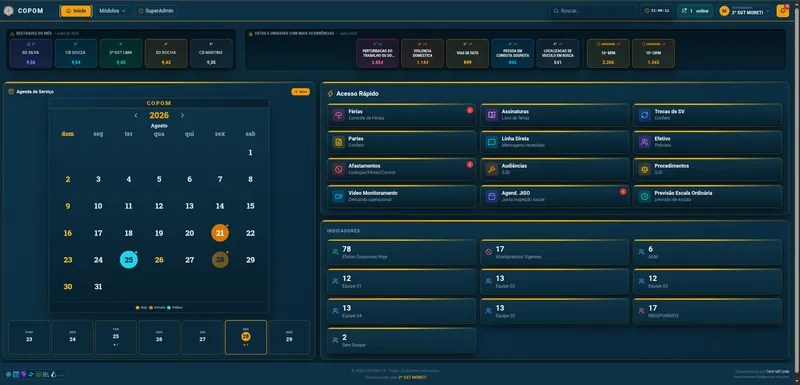Viewport: 800px width, 385px height.
Task: Click the Procedimentos scales icon
Action: (644, 169)
